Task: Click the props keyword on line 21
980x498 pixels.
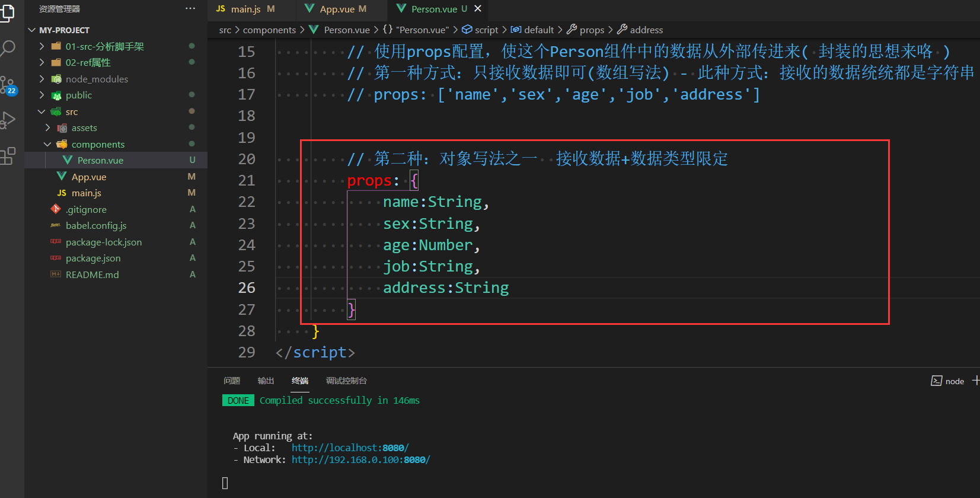Action: [x=369, y=180]
